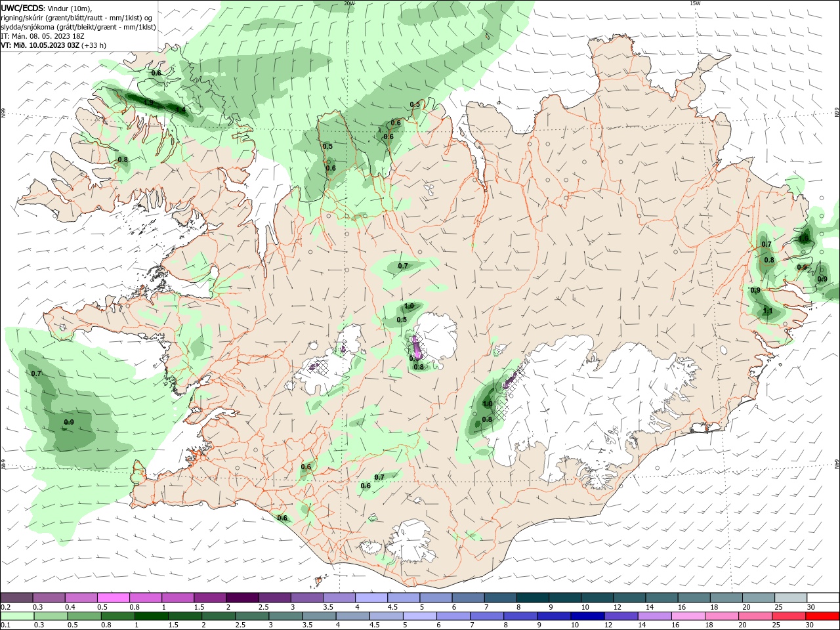Viewport: 840px width, 630px height.
Task: Click the 64N latitude label on the right edge
Action: pos(837,463)
